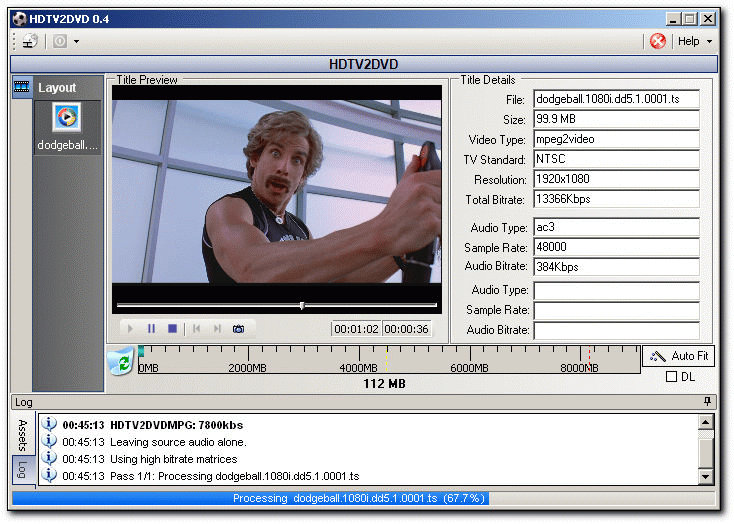Click the current time 00:00:36 field
Image resolution: width=734 pixels, height=524 pixels.
pos(406,329)
